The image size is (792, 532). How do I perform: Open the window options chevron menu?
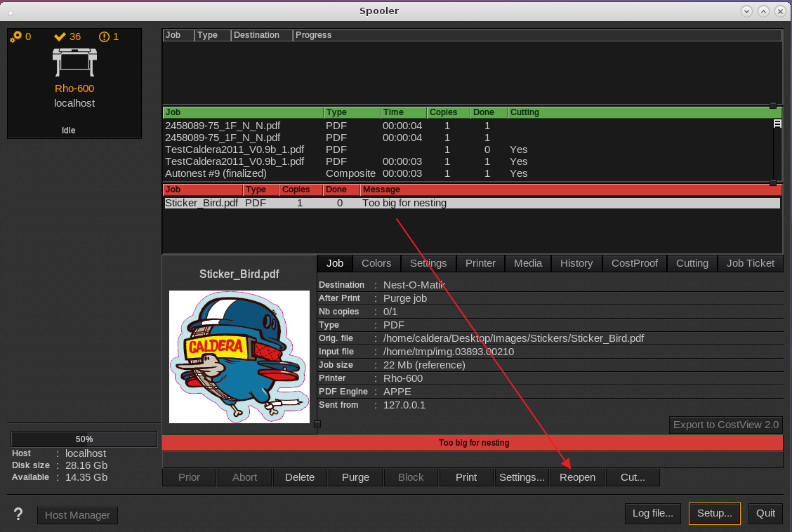746,11
